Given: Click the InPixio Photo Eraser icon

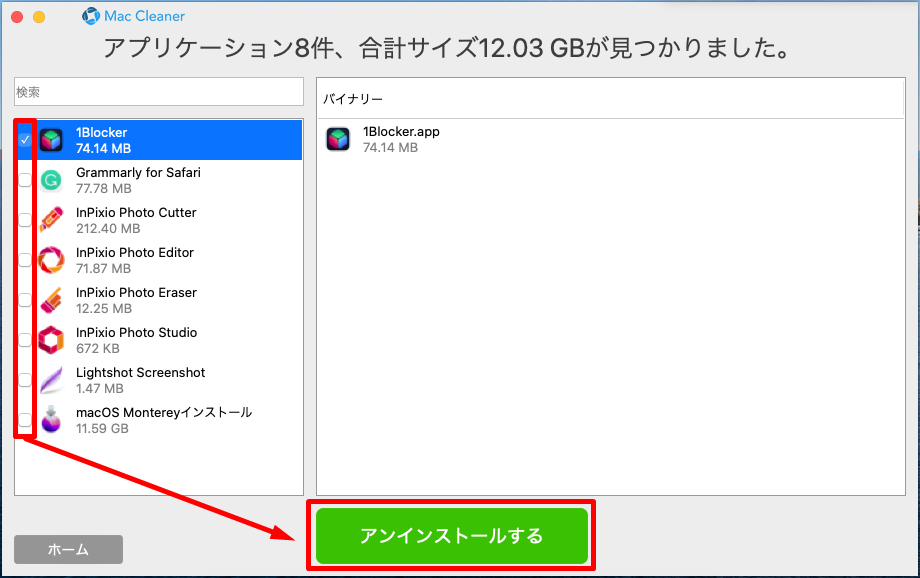Looking at the screenshot, I should coord(51,300).
